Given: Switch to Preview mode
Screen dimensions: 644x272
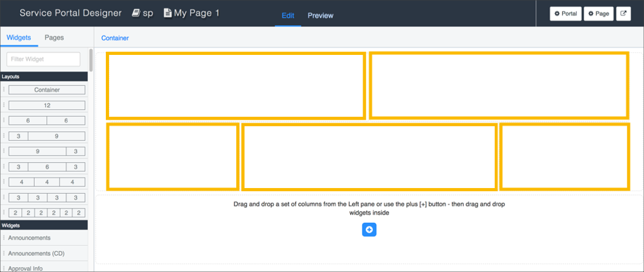Looking at the screenshot, I should [x=320, y=16].
